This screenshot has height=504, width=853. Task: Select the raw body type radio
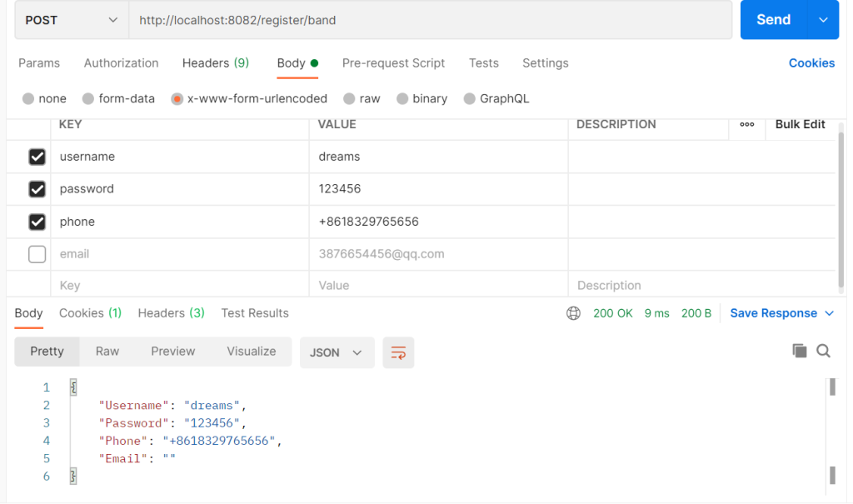(x=350, y=98)
